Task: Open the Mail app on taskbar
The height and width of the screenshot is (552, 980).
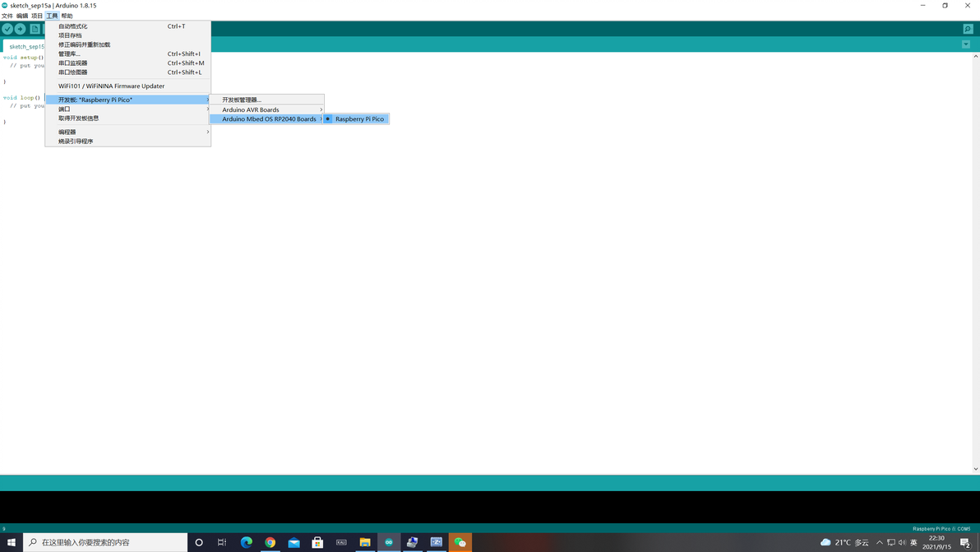Action: (294, 542)
